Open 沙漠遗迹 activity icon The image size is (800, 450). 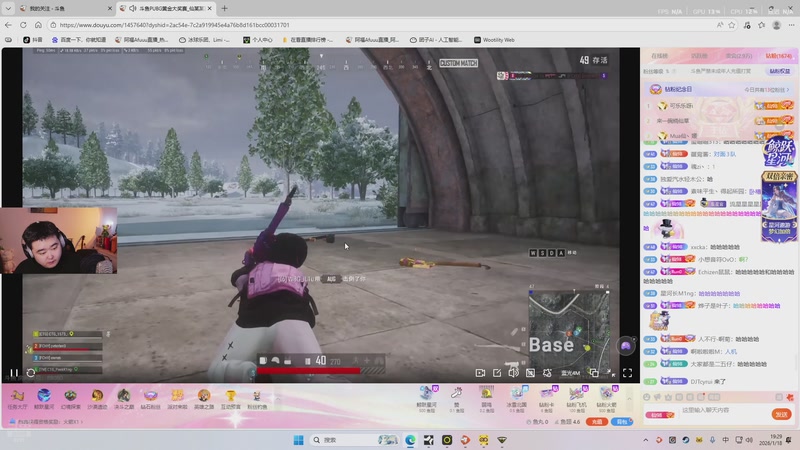pos(97,399)
